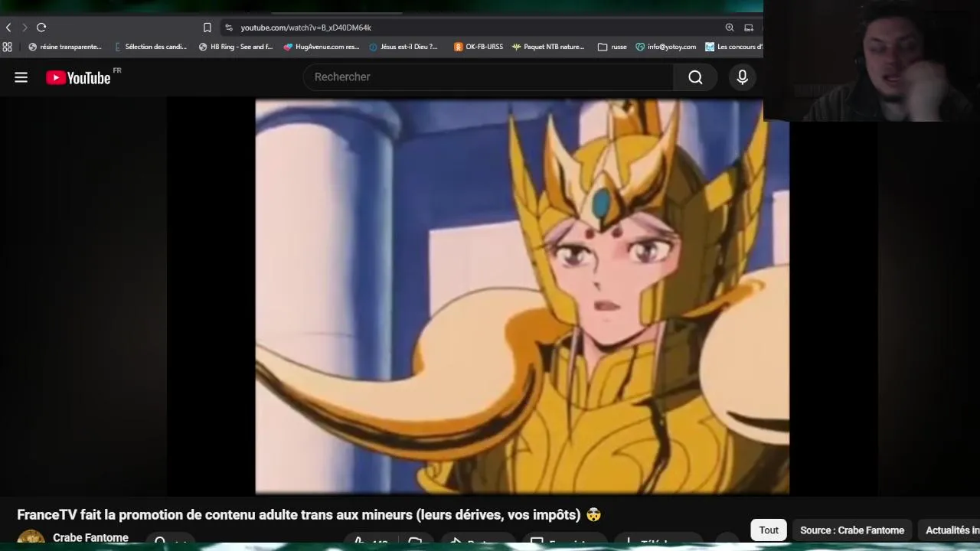
Task: Open the 'Paquet NTB nature...' bookmark
Action: point(548,47)
